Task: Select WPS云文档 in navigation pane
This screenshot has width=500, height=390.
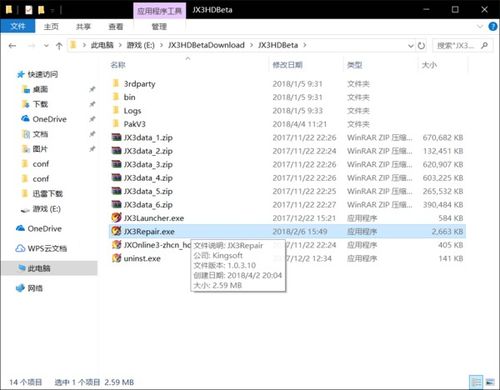Action: point(47,248)
